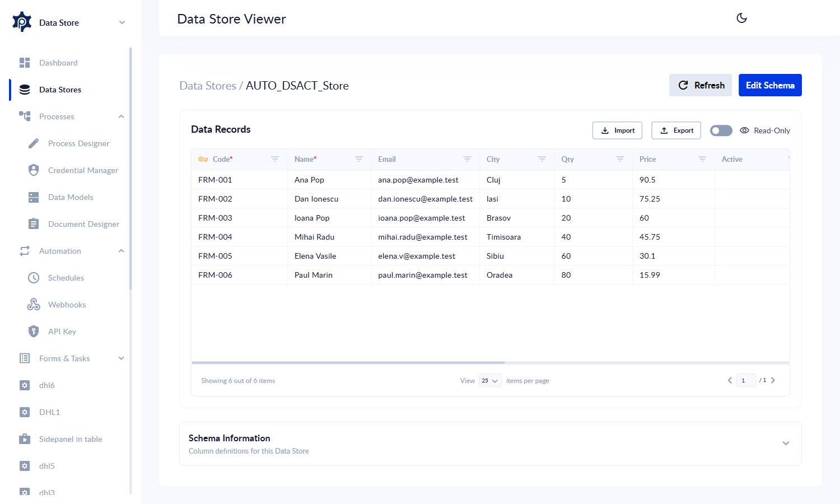Expand the Schema Information panel

[786, 444]
